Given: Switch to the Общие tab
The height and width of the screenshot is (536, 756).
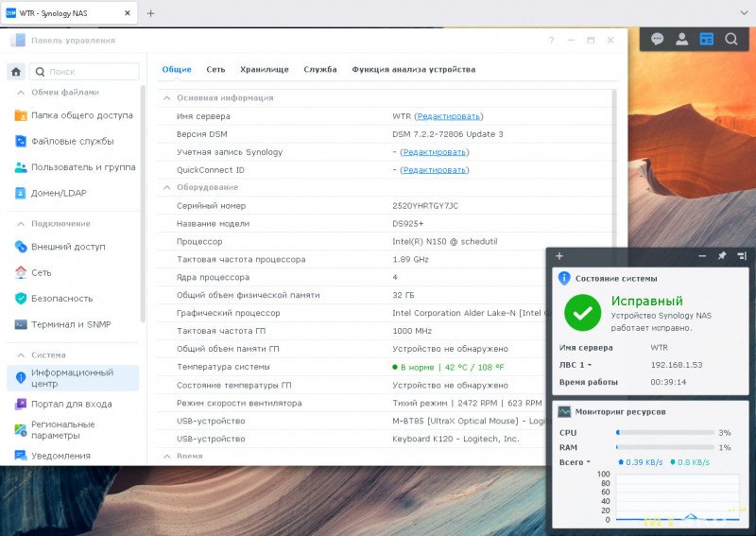Looking at the screenshot, I should (177, 69).
